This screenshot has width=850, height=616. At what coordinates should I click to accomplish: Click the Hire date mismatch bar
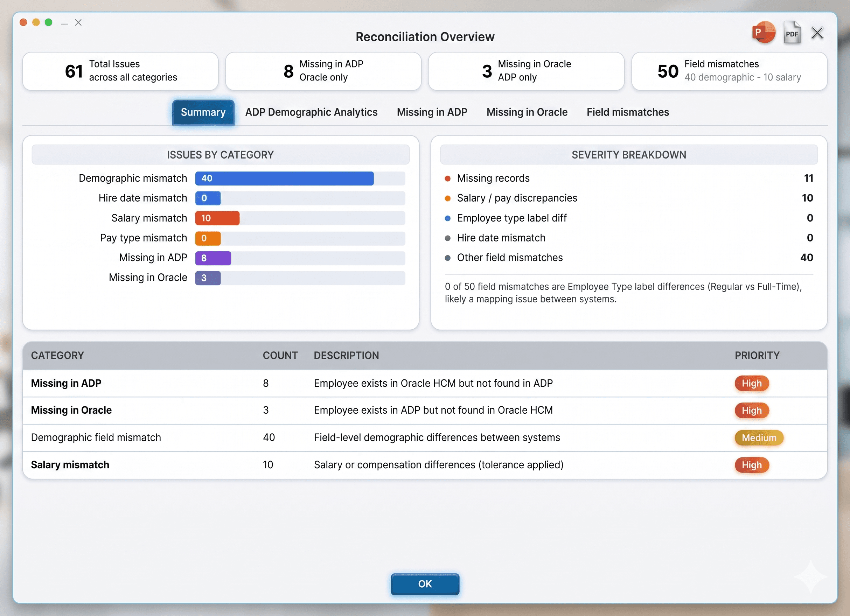208,198
